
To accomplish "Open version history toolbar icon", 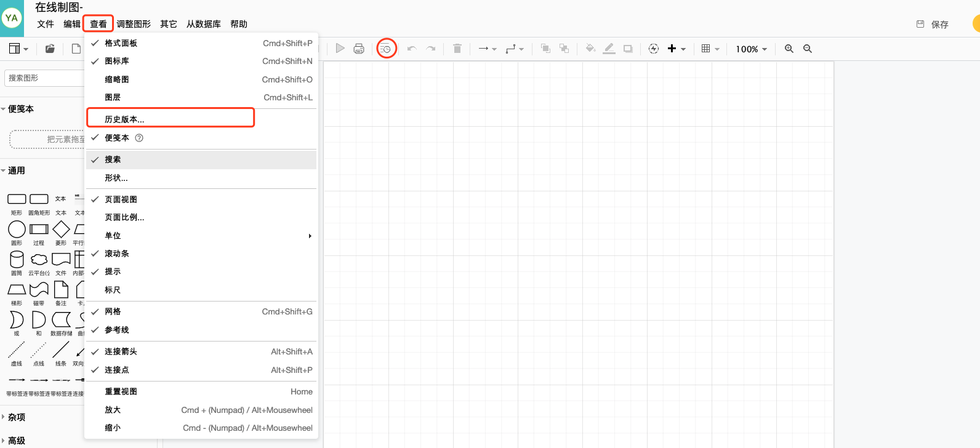I will pos(386,49).
